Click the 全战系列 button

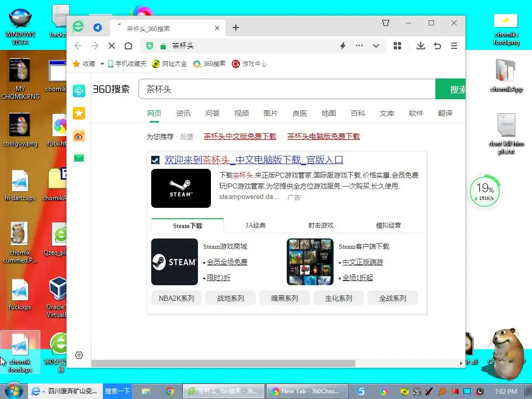pos(393,298)
